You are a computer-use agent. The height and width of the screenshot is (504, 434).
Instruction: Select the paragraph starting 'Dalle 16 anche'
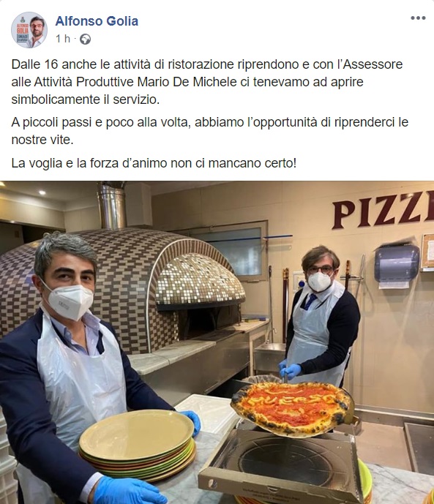207,82
